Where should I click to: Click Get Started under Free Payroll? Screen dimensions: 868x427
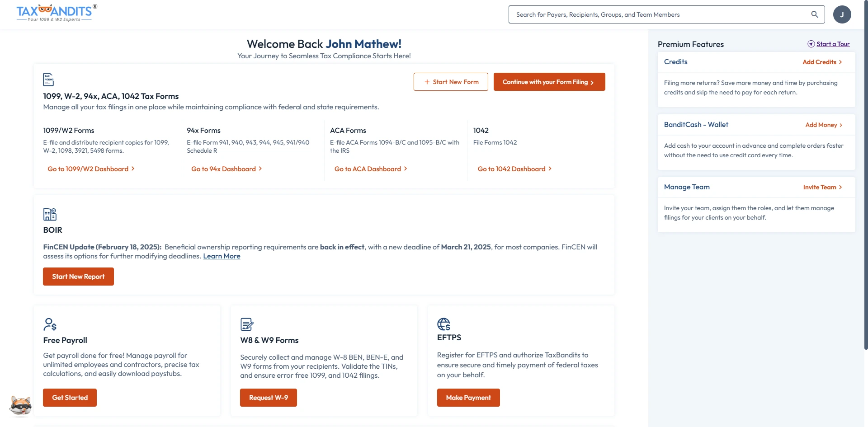tap(70, 398)
